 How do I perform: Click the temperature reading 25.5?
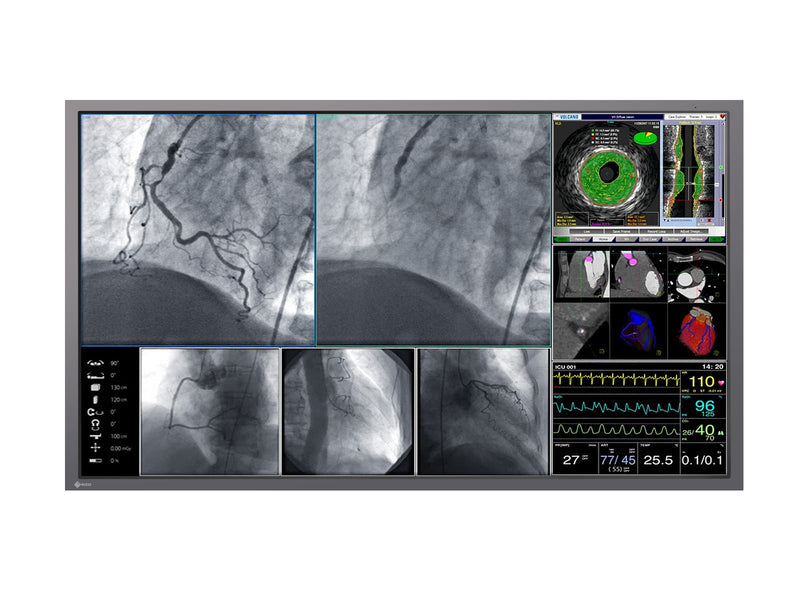[658, 460]
